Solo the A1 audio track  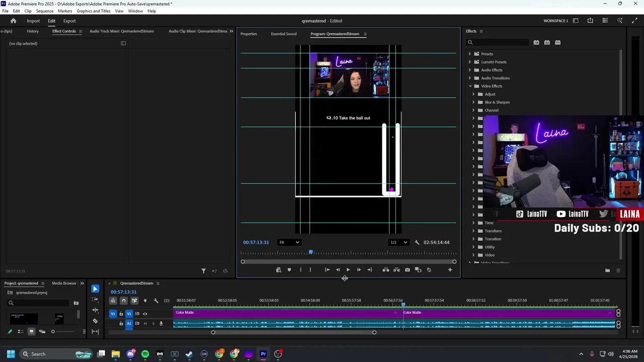tap(153, 324)
